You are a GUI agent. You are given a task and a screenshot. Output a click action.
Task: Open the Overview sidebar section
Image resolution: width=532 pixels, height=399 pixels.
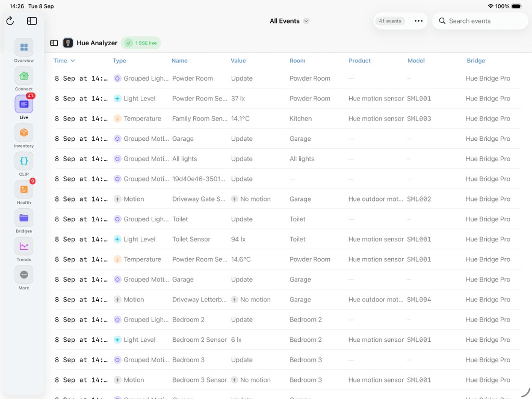pos(24,47)
